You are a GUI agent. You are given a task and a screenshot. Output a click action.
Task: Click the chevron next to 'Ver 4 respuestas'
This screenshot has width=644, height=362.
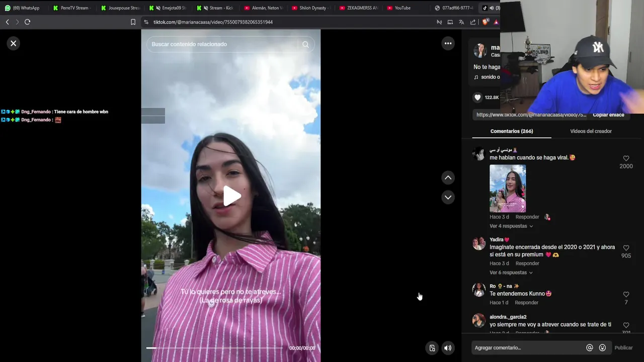pyautogui.click(x=531, y=226)
